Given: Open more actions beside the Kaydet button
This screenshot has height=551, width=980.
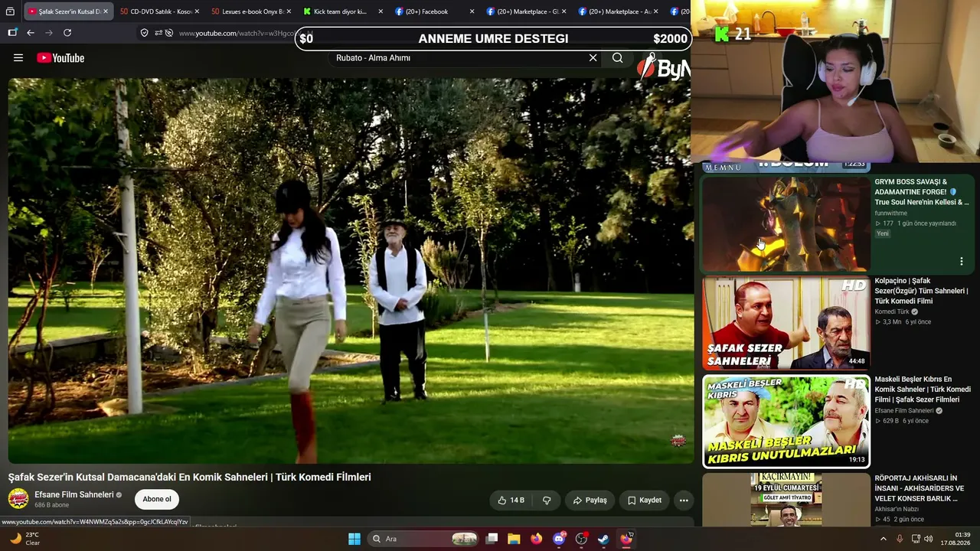Looking at the screenshot, I should [x=684, y=500].
